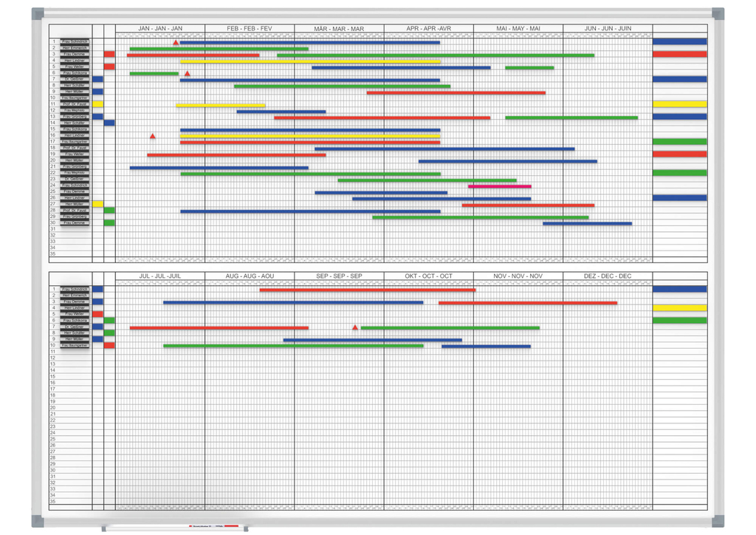This screenshot has height=535, width=756.
Task: Click the red square in lower planner row 10
Action: [x=109, y=345]
